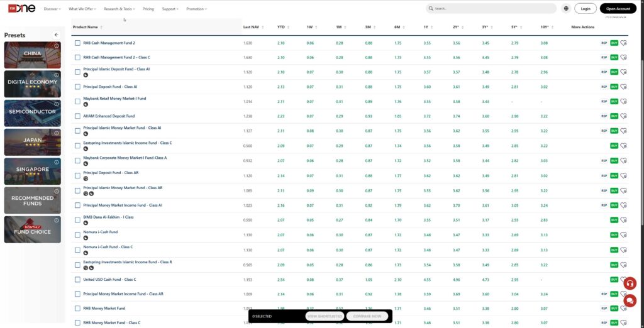The width and height of the screenshot is (644, 328).
Task: Expand the Discover dropdown menu
Action: 53,9
